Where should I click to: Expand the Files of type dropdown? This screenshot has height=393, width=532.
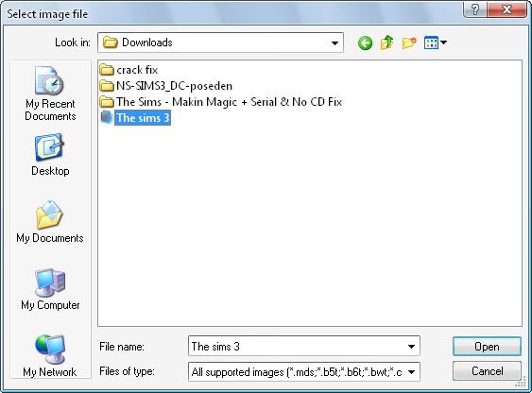[411, 372]
